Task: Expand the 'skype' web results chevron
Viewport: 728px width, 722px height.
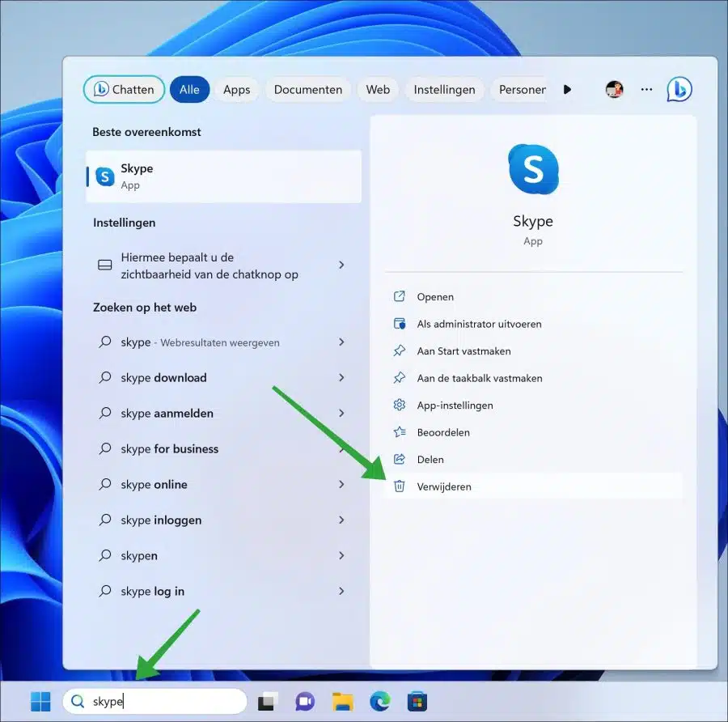Action: [x=341, y=342]
